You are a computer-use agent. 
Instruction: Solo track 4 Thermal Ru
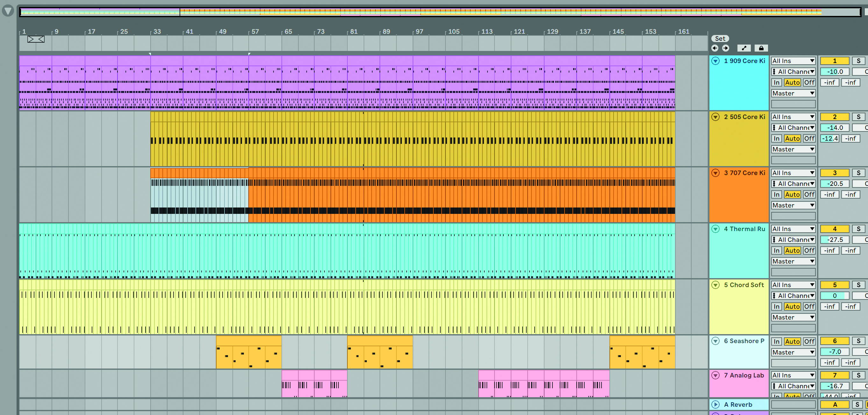(858, 229)
